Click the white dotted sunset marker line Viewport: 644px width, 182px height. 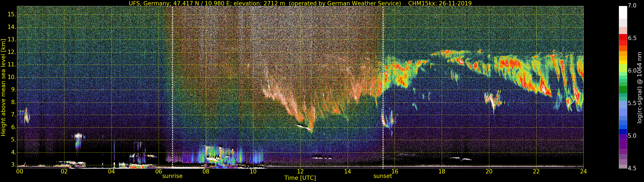pyautogui.click(x=383, y=87)
